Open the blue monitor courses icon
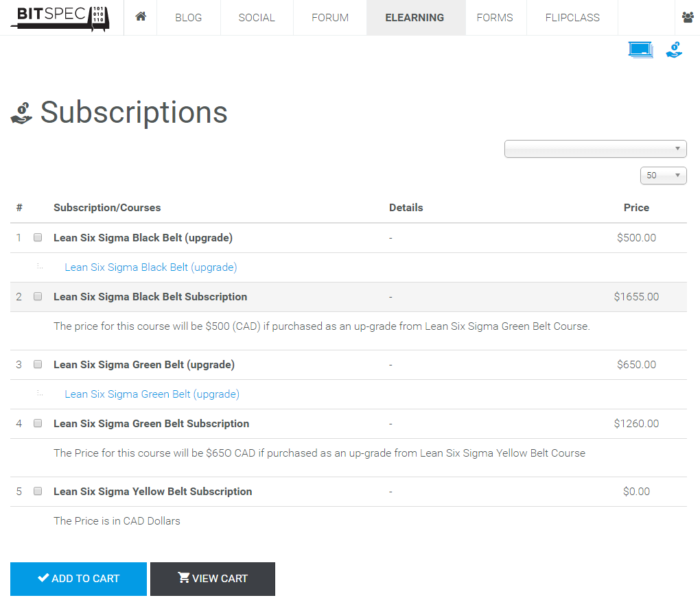The image size is (700, 600). tap(640, 49)
